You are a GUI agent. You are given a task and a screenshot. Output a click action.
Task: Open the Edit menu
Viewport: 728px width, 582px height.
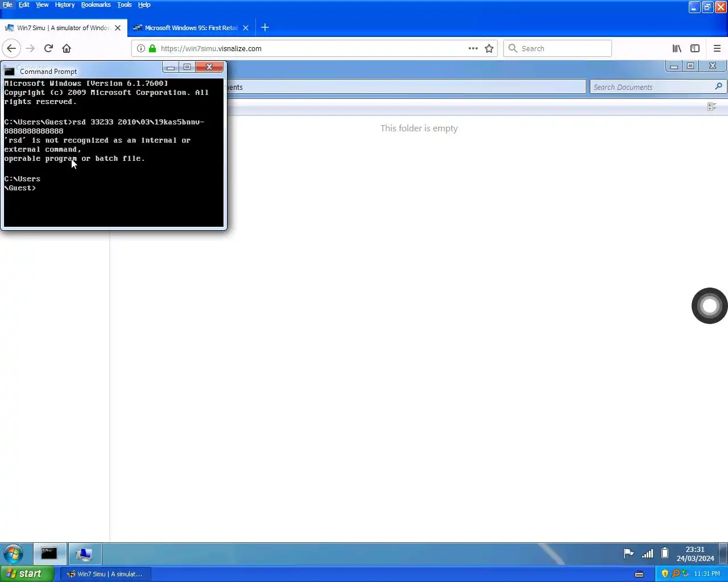[x=24, y=5]
